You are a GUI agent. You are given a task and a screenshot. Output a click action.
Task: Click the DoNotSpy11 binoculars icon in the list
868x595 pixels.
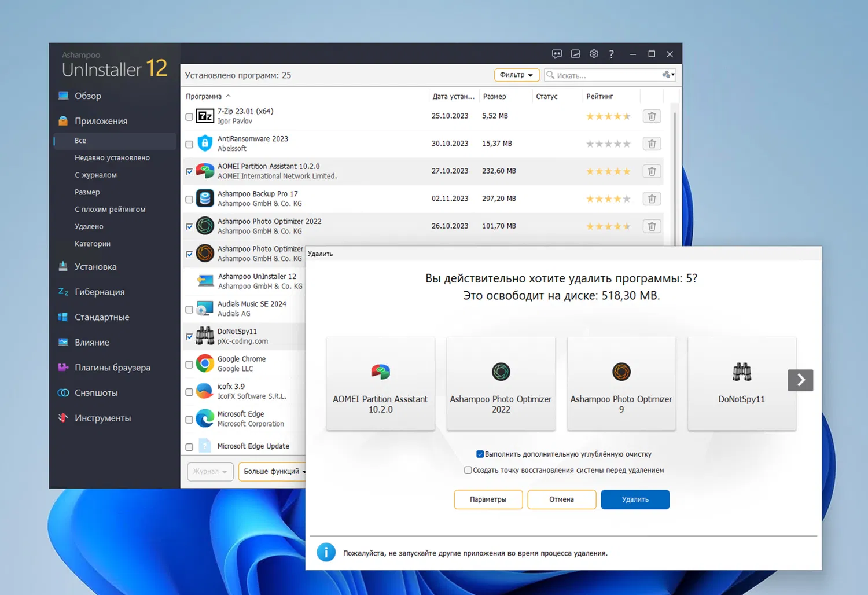pos(205,336)
